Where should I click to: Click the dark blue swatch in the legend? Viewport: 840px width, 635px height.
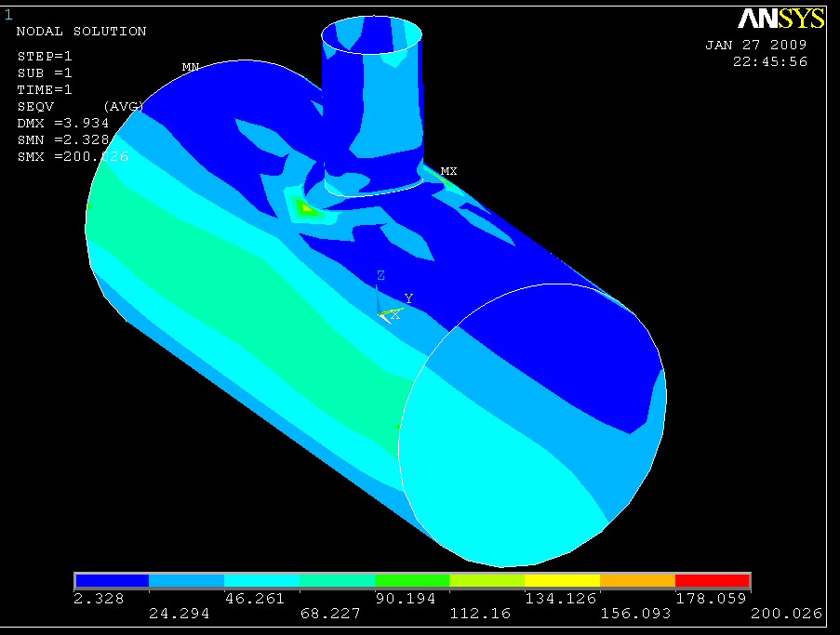click(112, 581)
